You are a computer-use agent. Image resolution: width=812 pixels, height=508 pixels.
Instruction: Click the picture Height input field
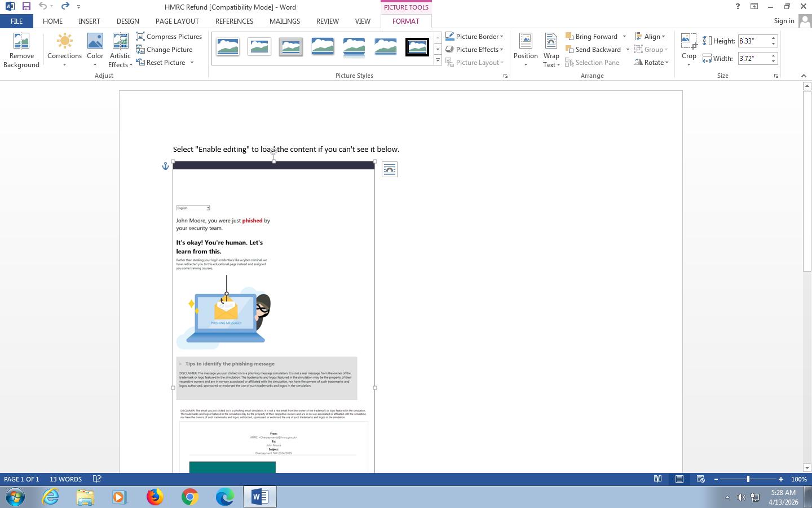pos(753,41)
